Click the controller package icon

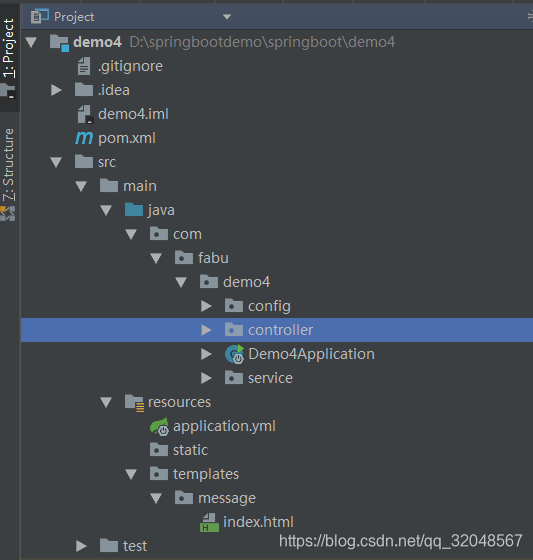234,330
